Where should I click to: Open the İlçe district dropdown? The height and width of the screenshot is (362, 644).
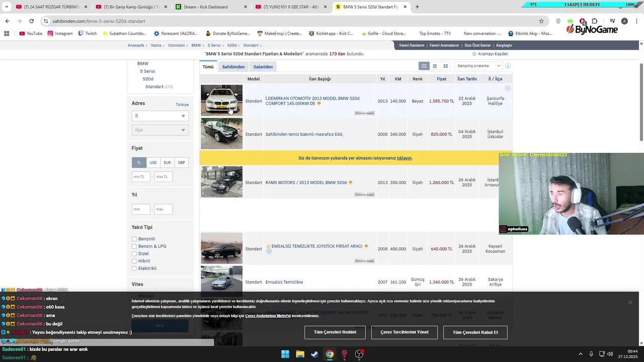point(160,130)
